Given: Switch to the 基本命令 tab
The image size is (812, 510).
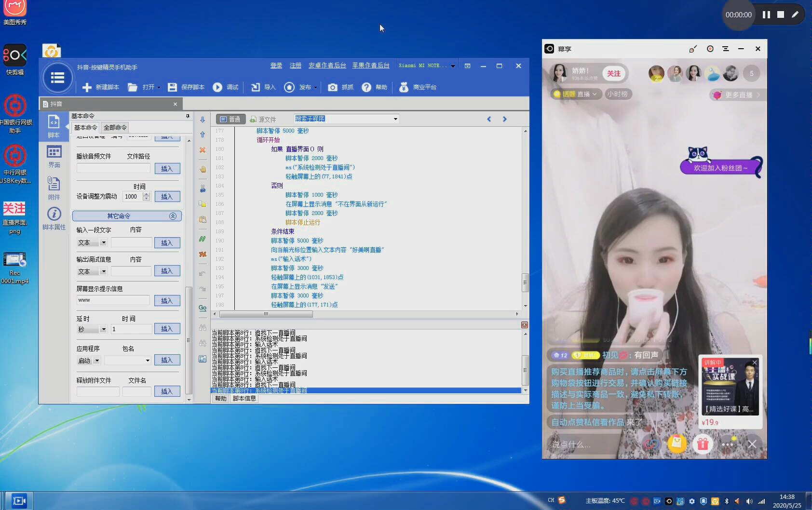Looking at the screenshot, I should [86, 127].
